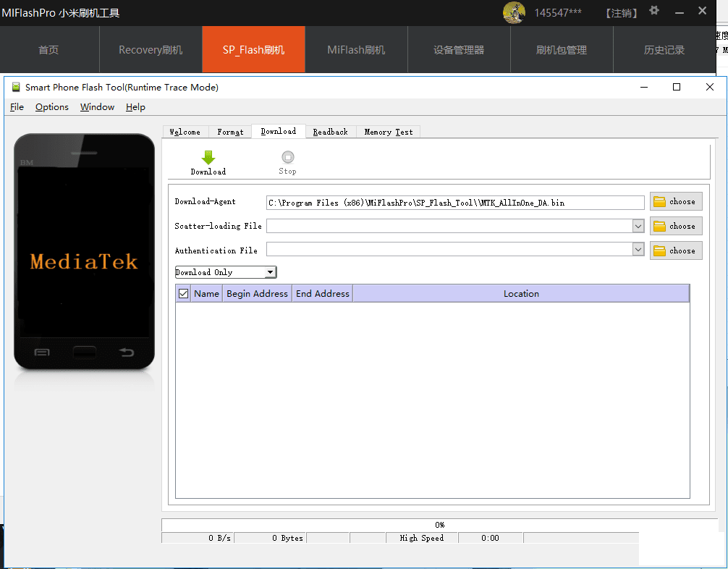Click the Scatter-loading File input field
Viewport: 728px width, 569px height.
pyautogui.click(x=449, y=226)
